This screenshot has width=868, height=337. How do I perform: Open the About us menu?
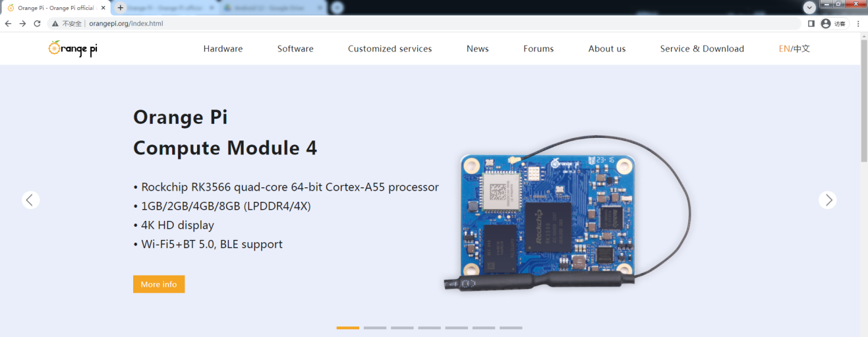607,49
